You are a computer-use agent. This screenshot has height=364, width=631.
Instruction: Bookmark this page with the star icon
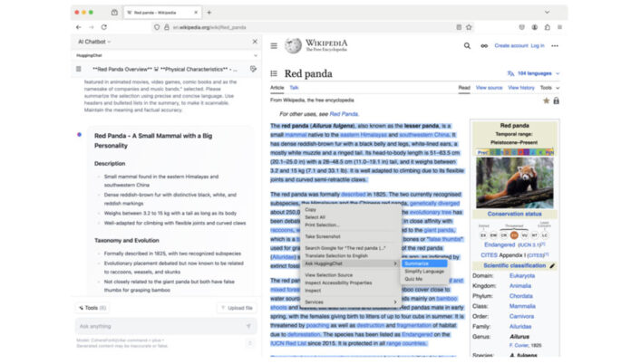(x=469, y=27)
